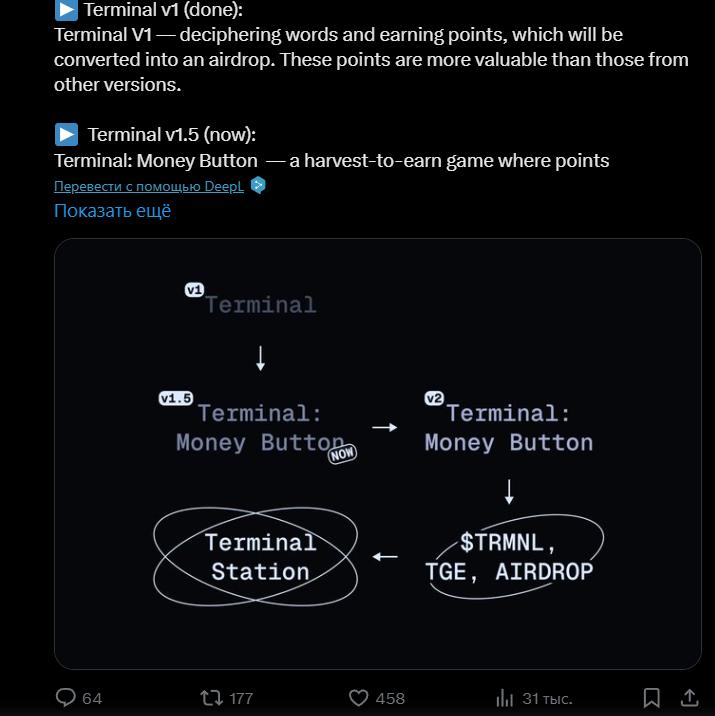
Task: Repost the tweet using the retweet arrows
Action: pos(211,698)
